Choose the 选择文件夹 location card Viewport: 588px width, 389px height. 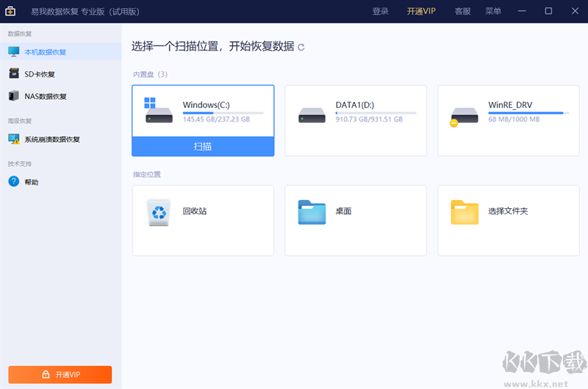[509, 221]
